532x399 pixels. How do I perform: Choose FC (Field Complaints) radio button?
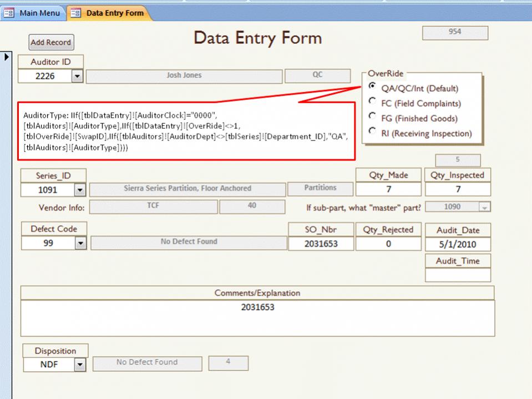[x=372, y=102]
